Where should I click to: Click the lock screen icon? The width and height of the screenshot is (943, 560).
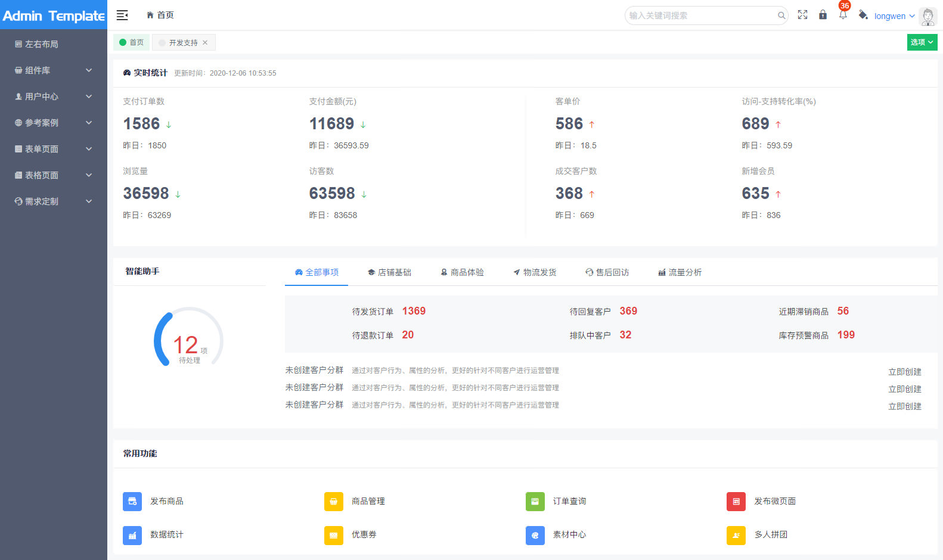[823, 15]
